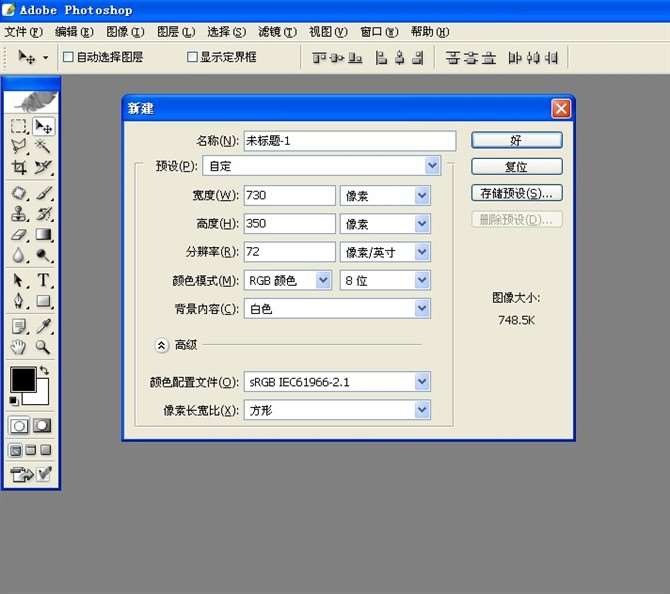Click the black foreground color swatch
670x594 pixels.
tap(23, 379)
